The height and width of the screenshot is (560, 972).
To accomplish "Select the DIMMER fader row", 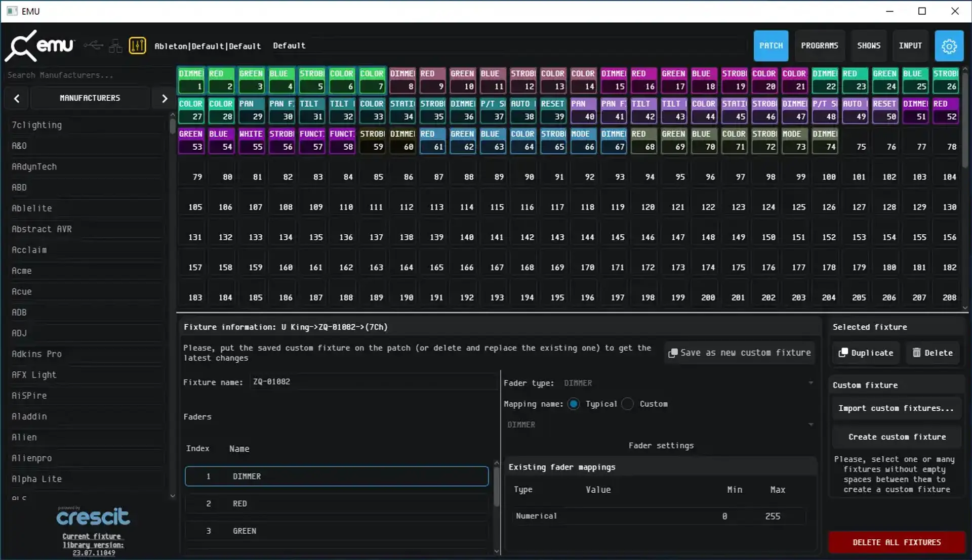I will [x=337, y=476].
